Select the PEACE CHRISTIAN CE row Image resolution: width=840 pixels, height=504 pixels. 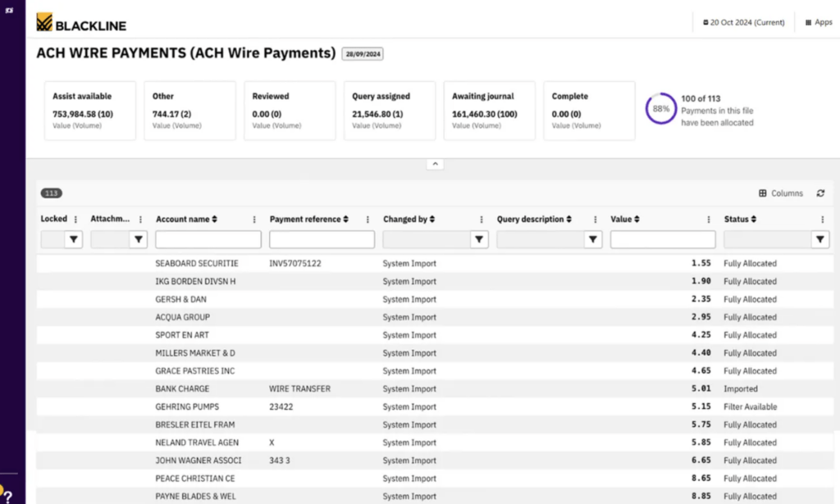coord(435,479)
